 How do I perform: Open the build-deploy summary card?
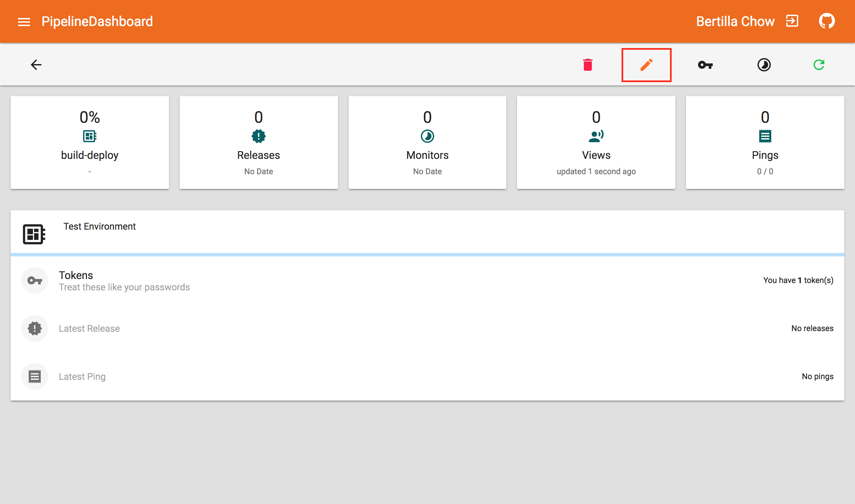pos(90,142)
